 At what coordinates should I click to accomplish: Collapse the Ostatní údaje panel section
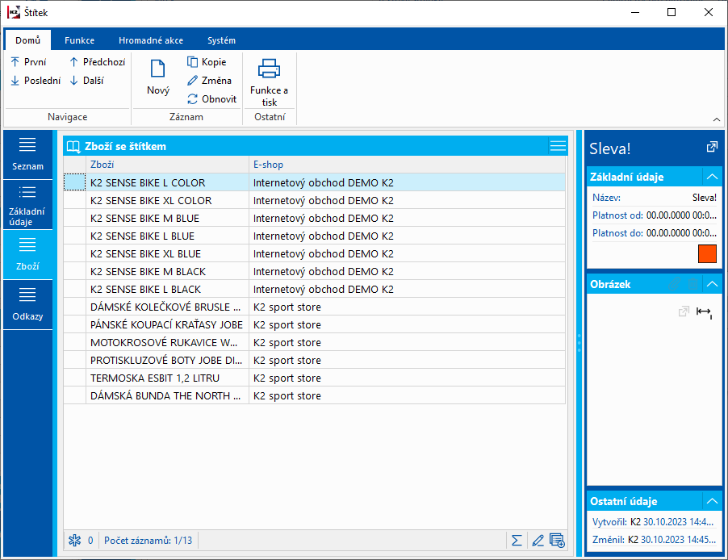point(711,500)
